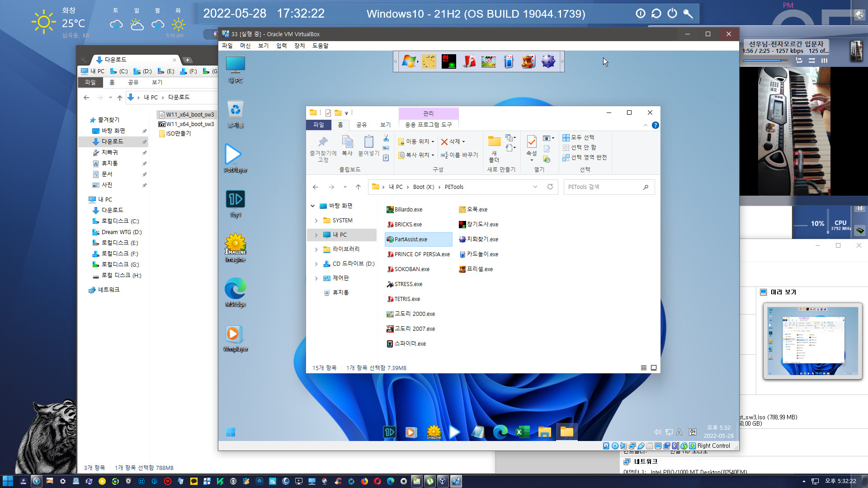Click the New folder (새 폴더) icon

pos(494,141)
